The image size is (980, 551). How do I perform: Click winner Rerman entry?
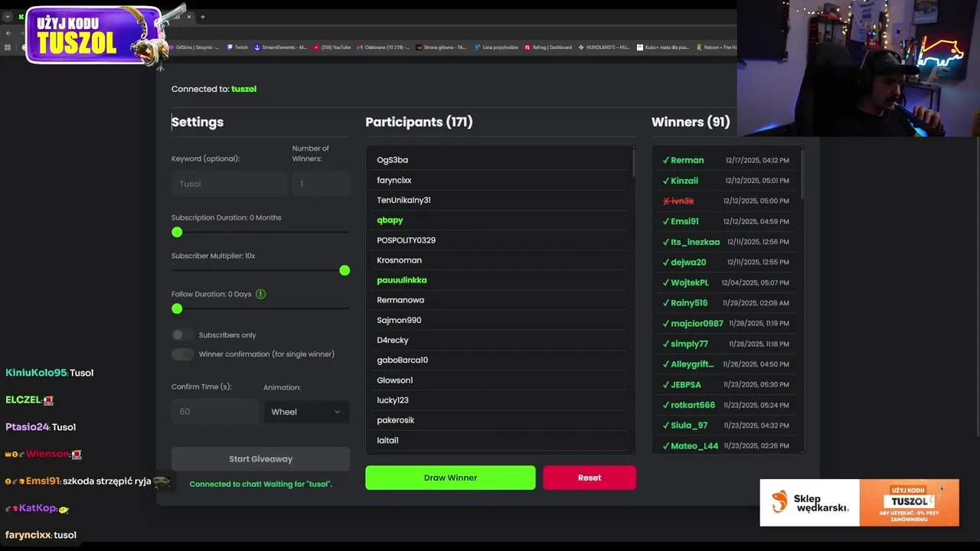tap(726, 160)
